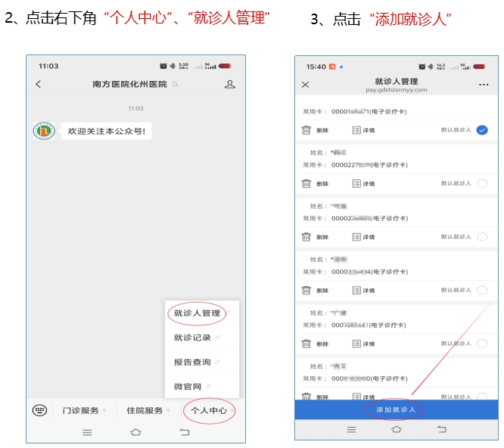Open the profile icon in chat header
504x448 pixels.
pyautogui.click(x=230, y=85)
